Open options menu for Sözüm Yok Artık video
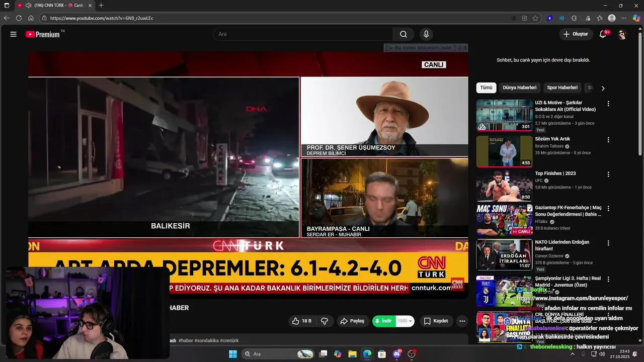This screenshot has height=362, width=644. pyautogui.click(x=608, y=140)
